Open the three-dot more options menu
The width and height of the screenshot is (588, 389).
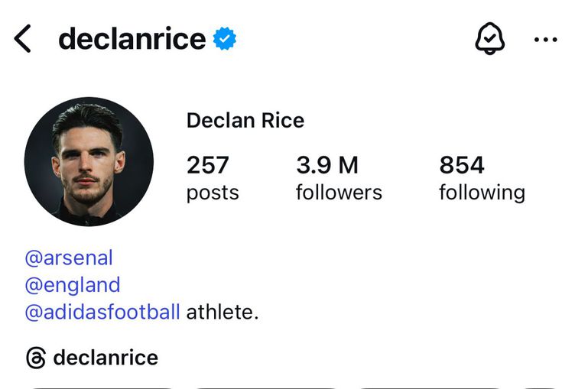coord(545,39)
